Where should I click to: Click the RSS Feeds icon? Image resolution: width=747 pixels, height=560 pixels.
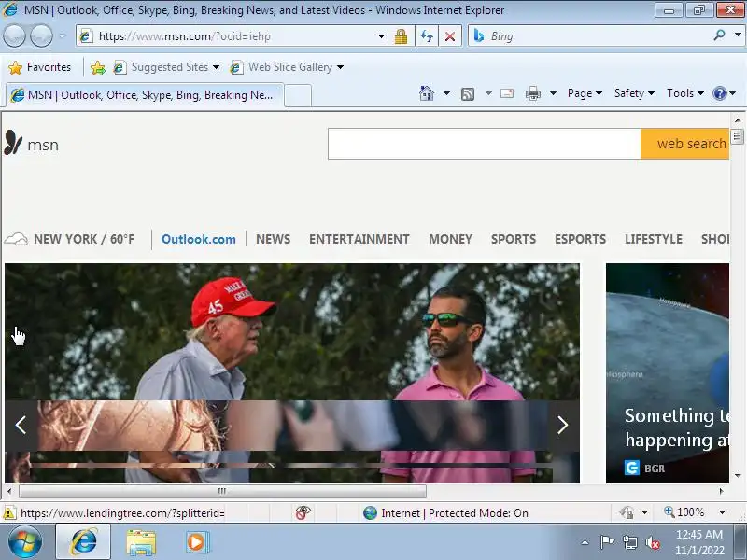point(468,94)
